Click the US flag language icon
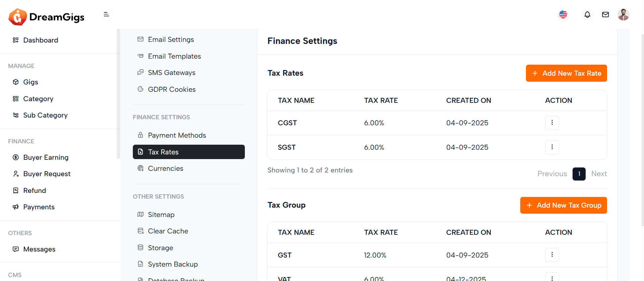644x281 pixels. (563, 14)
